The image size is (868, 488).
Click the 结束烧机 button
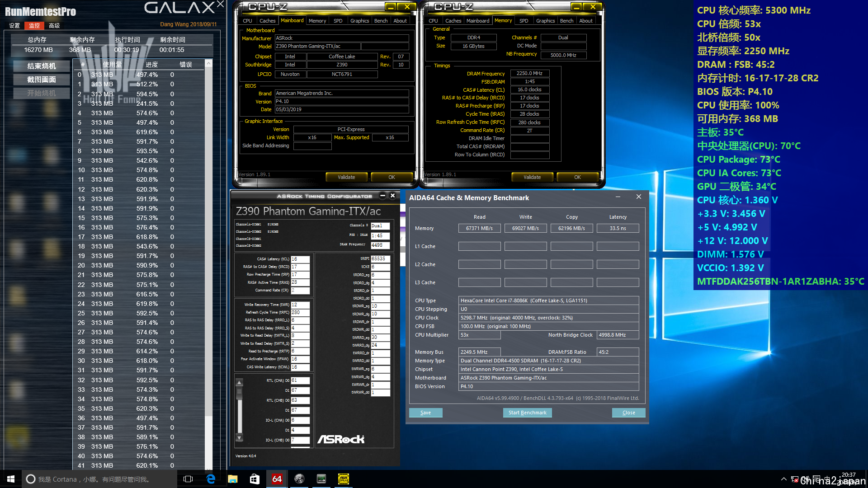42,66
